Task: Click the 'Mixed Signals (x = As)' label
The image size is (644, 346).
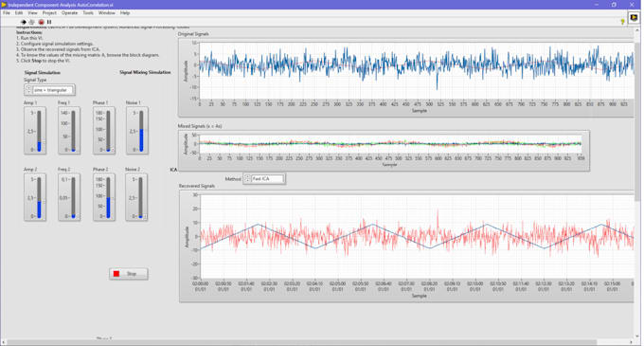Action: click(200, 126)
